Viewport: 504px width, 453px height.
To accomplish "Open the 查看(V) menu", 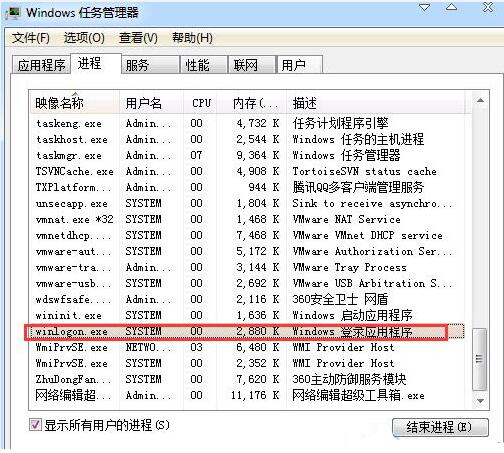I will [x=138, y=38].
